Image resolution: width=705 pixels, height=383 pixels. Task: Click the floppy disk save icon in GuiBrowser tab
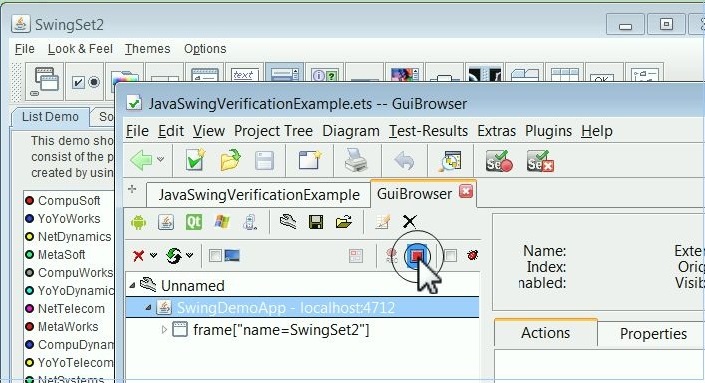[x=316, y=222]
